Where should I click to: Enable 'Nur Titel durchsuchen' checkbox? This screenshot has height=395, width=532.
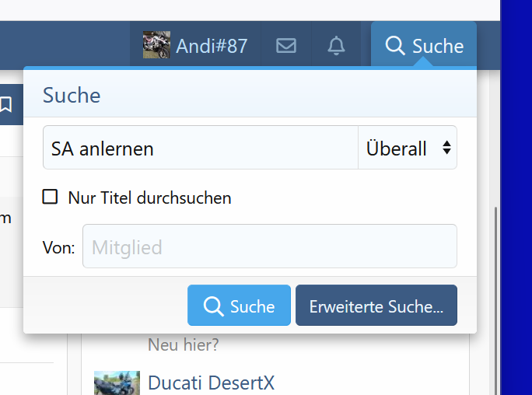click(50, 197)
